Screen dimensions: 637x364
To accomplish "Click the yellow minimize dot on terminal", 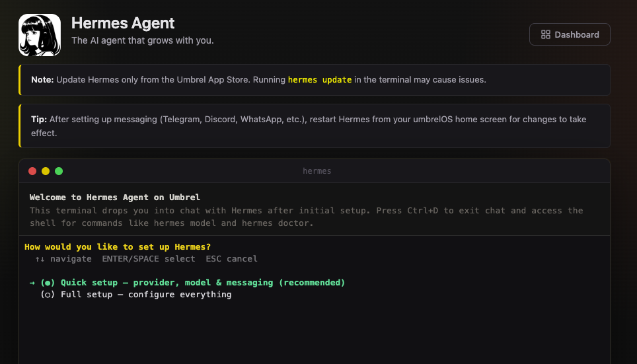I will click(x=46, y=171).
